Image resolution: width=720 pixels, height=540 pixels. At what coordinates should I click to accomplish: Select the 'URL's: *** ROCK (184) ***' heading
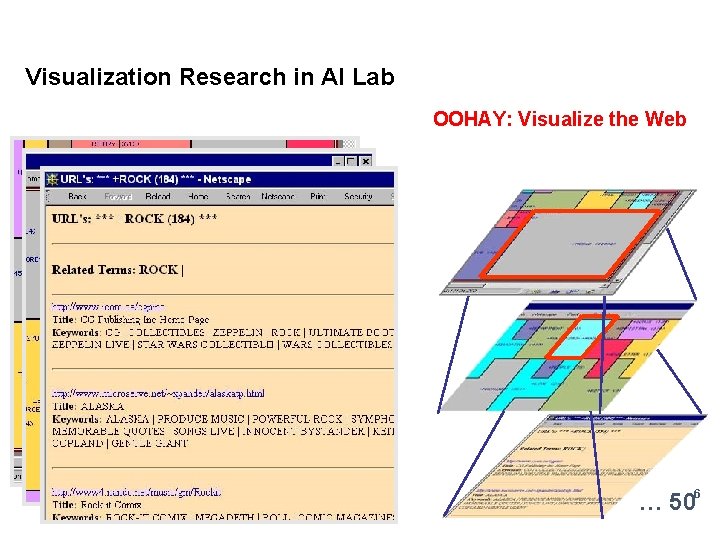pos(134,219)
